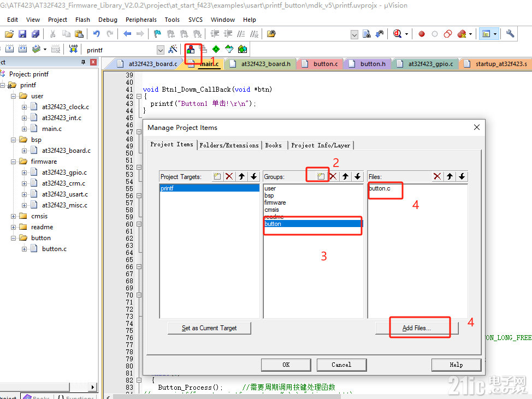Viewport: 532px width, 399px height.
Task: Select the firmware group in Groups list
Action: pyautogui.click(x=275, y=203)
